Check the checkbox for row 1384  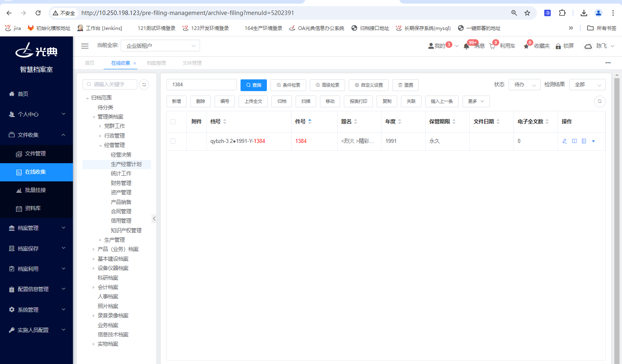tap(173, 141)
